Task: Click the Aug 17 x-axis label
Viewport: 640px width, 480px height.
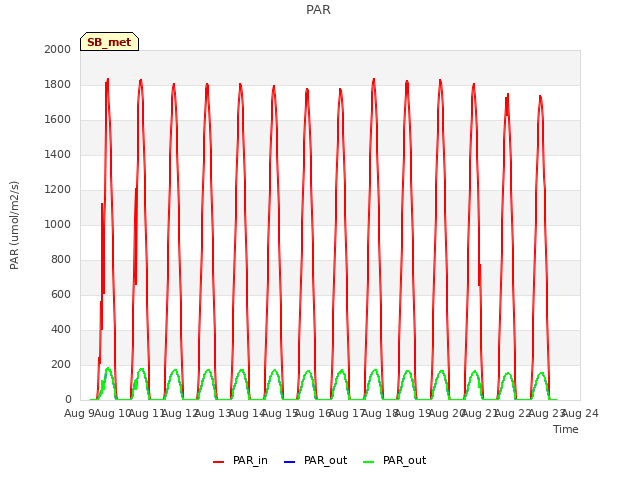Action: click(347, 413)
